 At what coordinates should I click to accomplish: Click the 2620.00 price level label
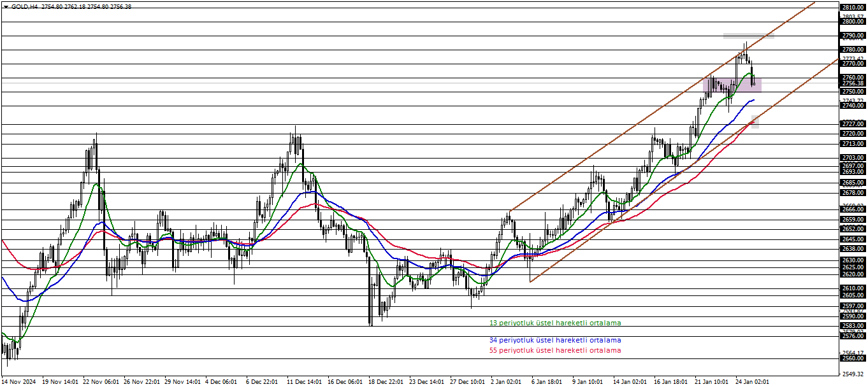click(x=853, y=274)
